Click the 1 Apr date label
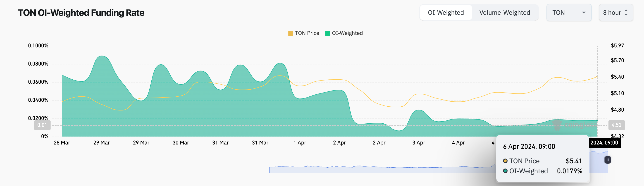644x186 pixels. click(300, 143)
